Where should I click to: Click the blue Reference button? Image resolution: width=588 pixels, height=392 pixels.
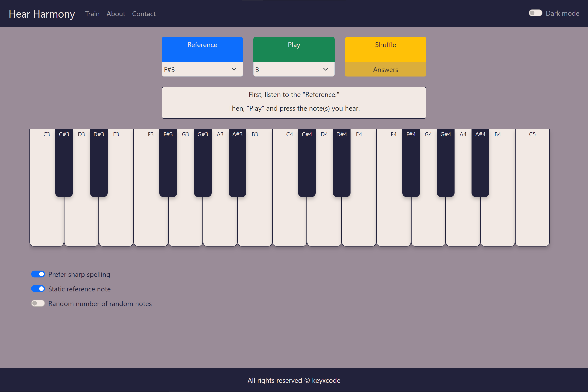point(202,49)
